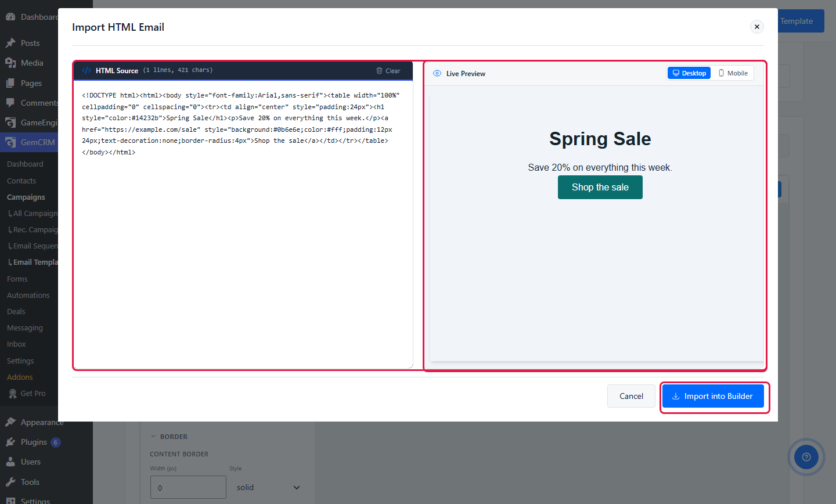
Task: Open Posts via its pushpin icon
Action: click(10, 43)
